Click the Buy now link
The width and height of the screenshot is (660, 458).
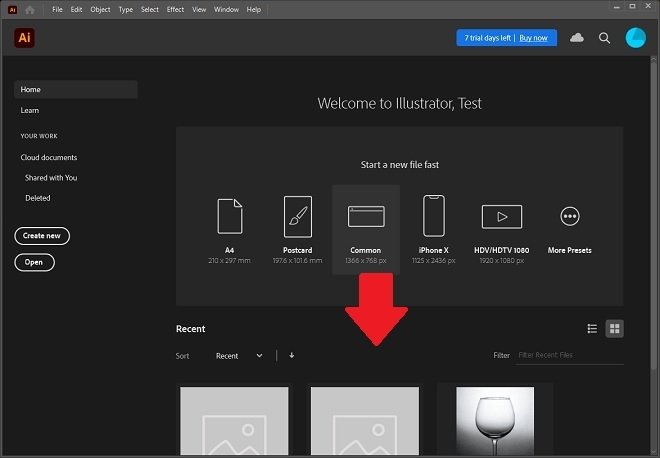[533, 38]
